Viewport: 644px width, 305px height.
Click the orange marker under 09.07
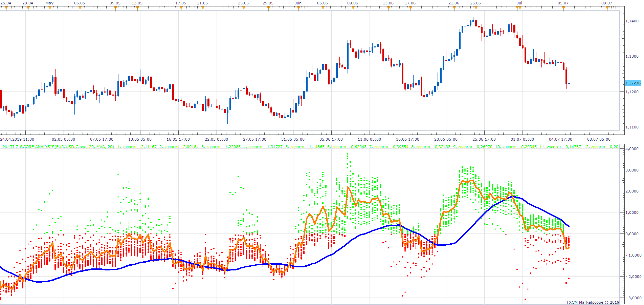pyautogui.click(x=607, y=8)
